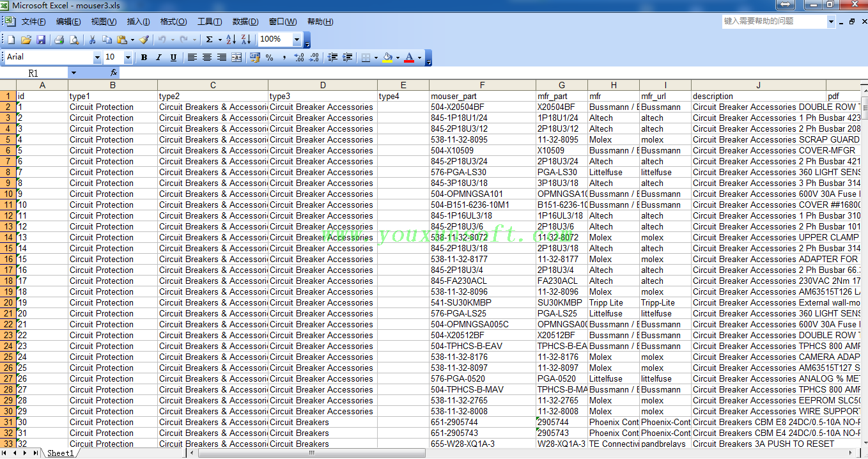868x459 pixels.
Task: Open the 插入(I) menu
Action: [x=139, y=22]
